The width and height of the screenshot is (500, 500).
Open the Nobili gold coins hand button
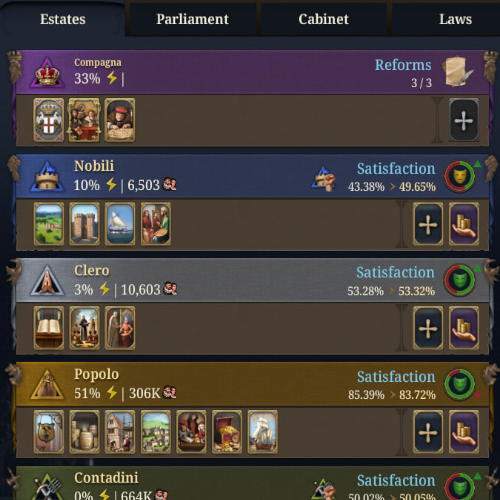click(464, 224)
